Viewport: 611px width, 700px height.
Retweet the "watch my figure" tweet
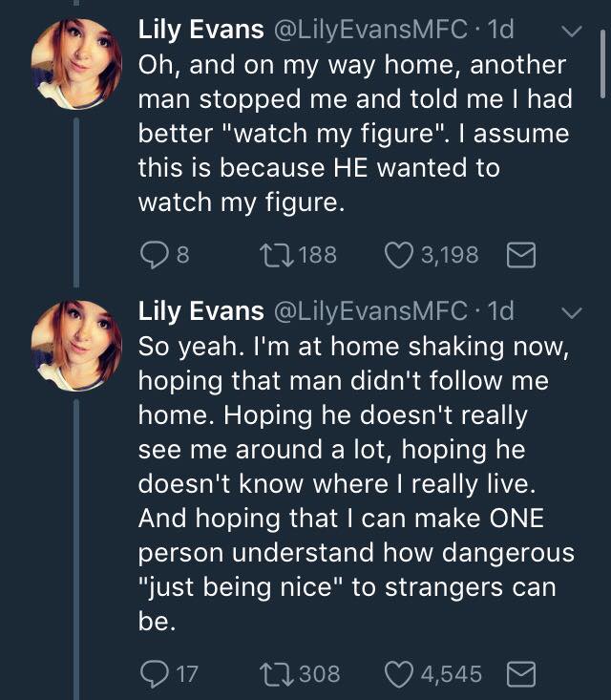[277, 254]
